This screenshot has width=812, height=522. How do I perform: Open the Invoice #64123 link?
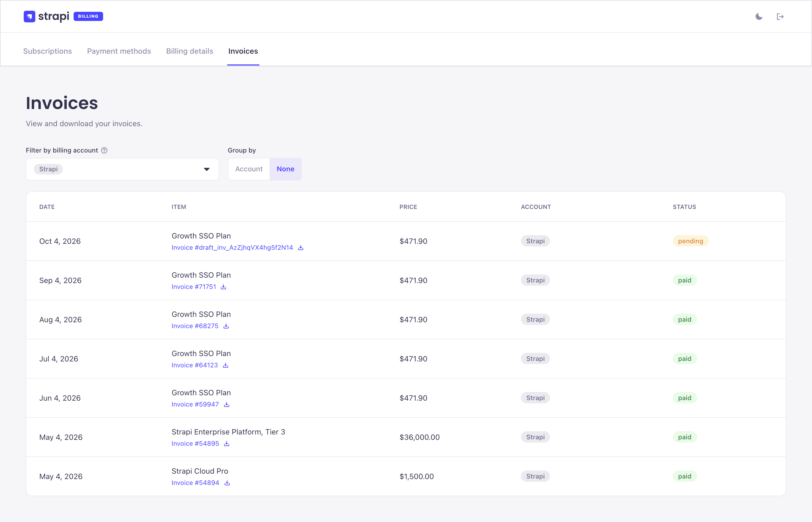194,365
